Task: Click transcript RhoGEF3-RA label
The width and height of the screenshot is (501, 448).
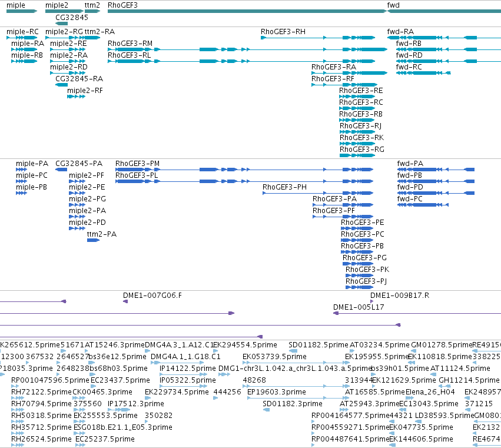Action: [334, 67]
